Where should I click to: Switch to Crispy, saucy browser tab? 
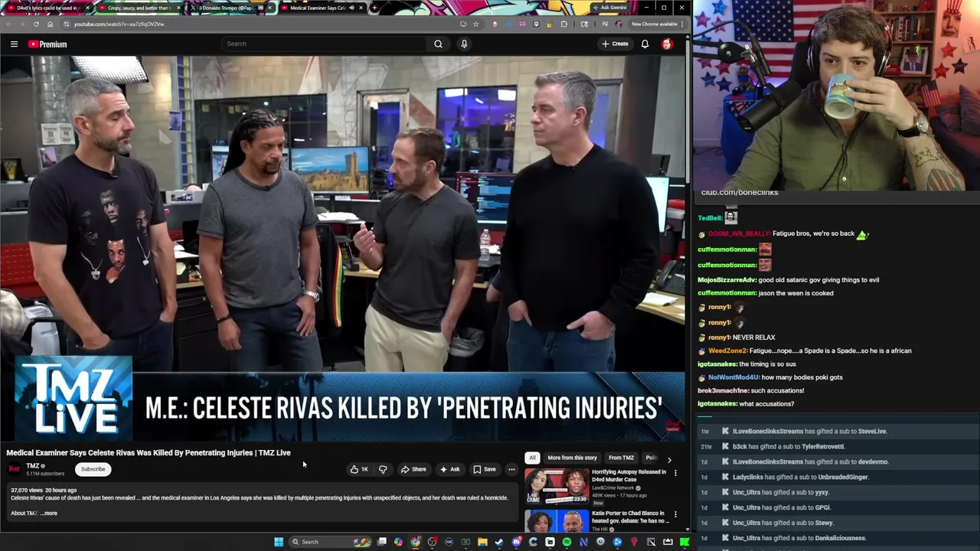(x=138, y=8)
